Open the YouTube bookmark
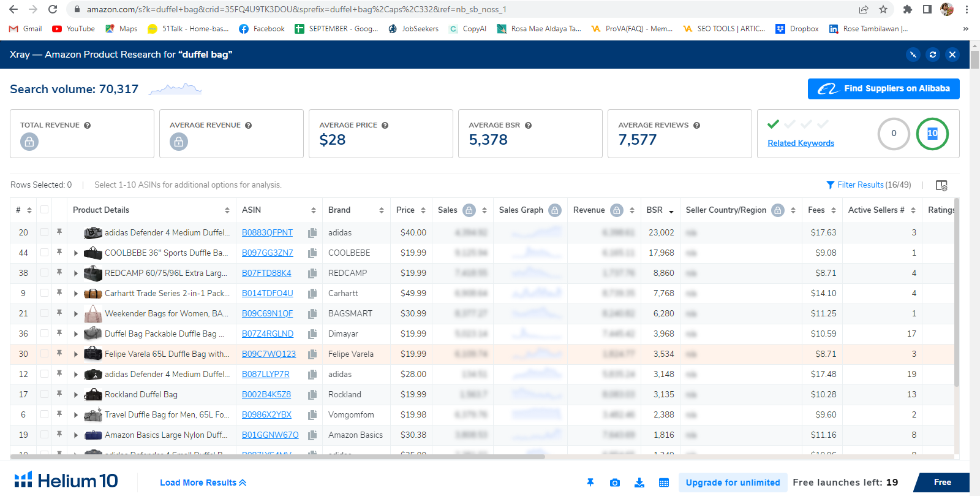This screenshot has height=496, width=980. pos(73,29)
